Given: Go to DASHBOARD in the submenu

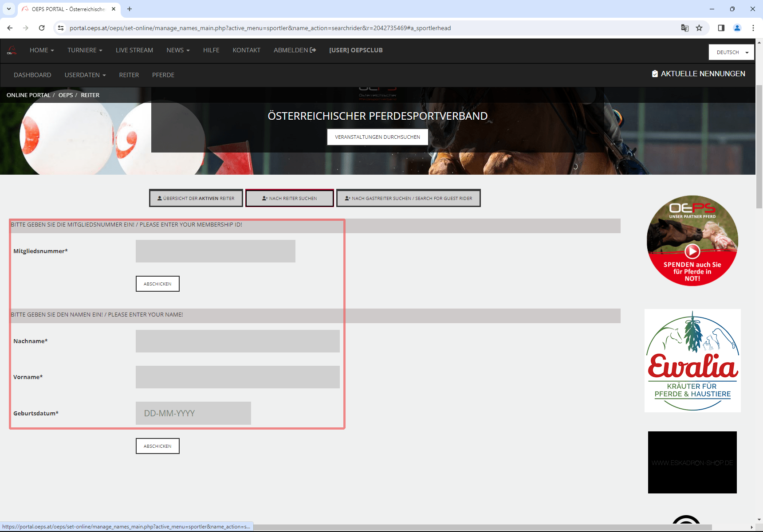Looking at the screenshot, I should (32, 75).
